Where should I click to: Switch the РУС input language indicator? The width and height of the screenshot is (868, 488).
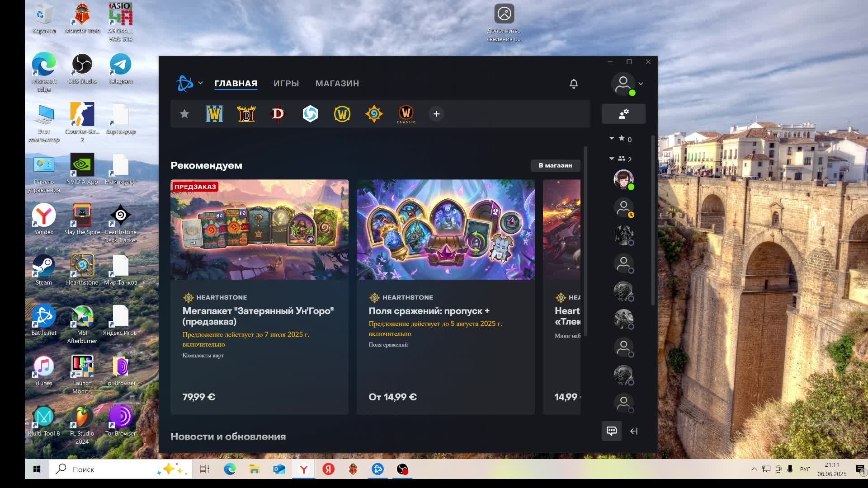click(805, 469)
